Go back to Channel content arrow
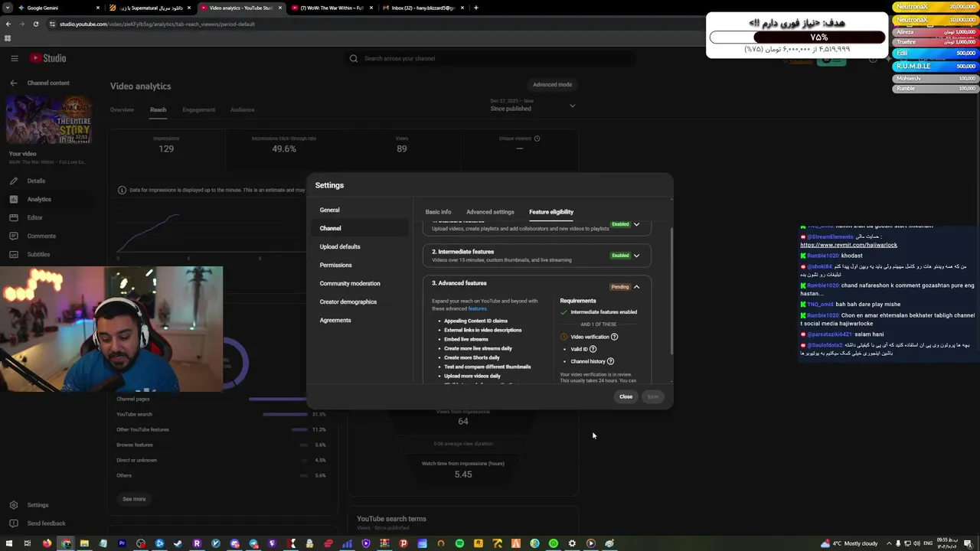The height and width of the screenshot is (551, 980). [x=13, y=83]
